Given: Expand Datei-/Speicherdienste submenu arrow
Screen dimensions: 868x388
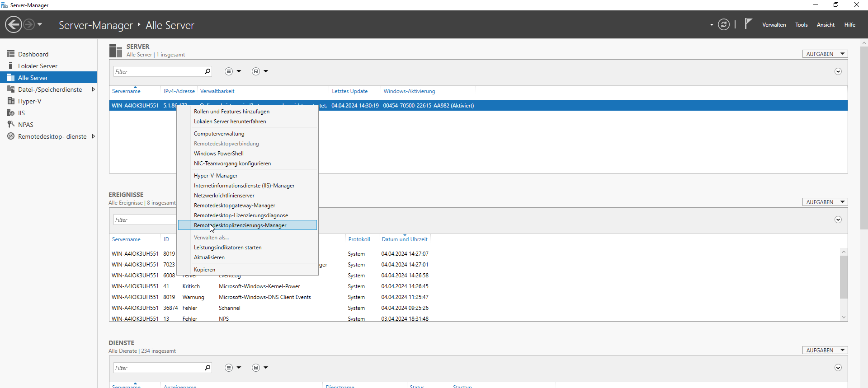Looking at the screenshot, I should pyautogui.click(x=93, y=89).
